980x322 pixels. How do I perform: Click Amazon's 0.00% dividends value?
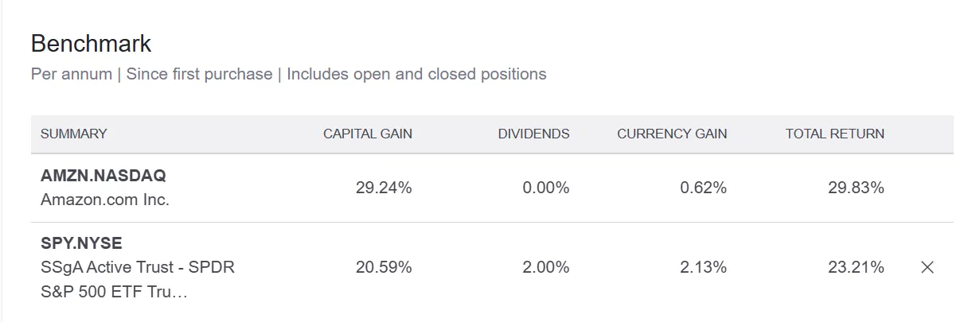[x=545, y=188]
